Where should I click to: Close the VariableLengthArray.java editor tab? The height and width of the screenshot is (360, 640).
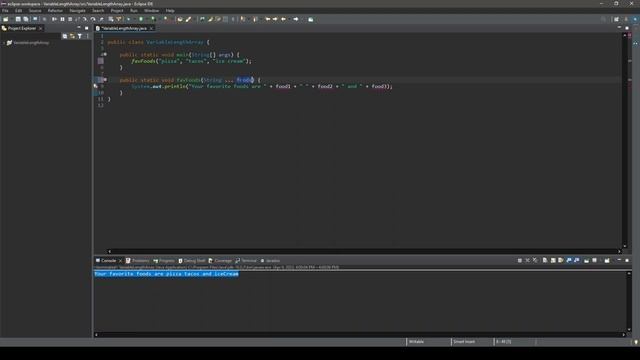click(x=151, y=28)
